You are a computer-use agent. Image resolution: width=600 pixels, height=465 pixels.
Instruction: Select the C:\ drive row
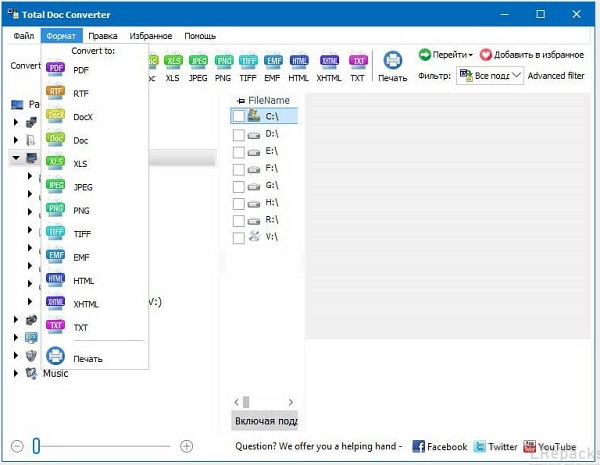[264, 116]
